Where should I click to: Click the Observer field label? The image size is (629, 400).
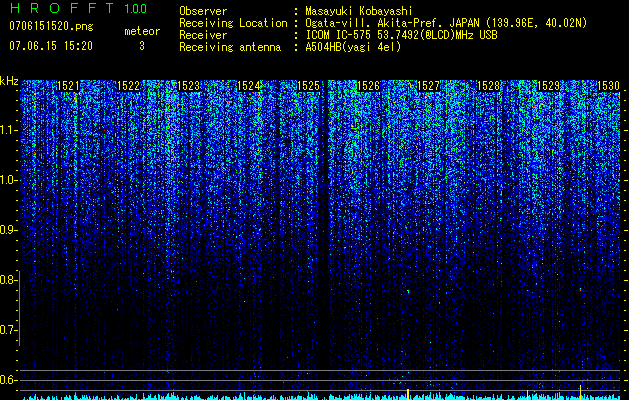[x=203, y=12]
